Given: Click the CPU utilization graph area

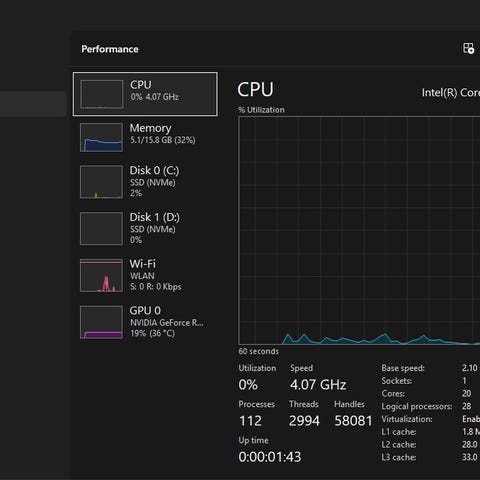Looking at the screenshot, I should pos(359,230).
